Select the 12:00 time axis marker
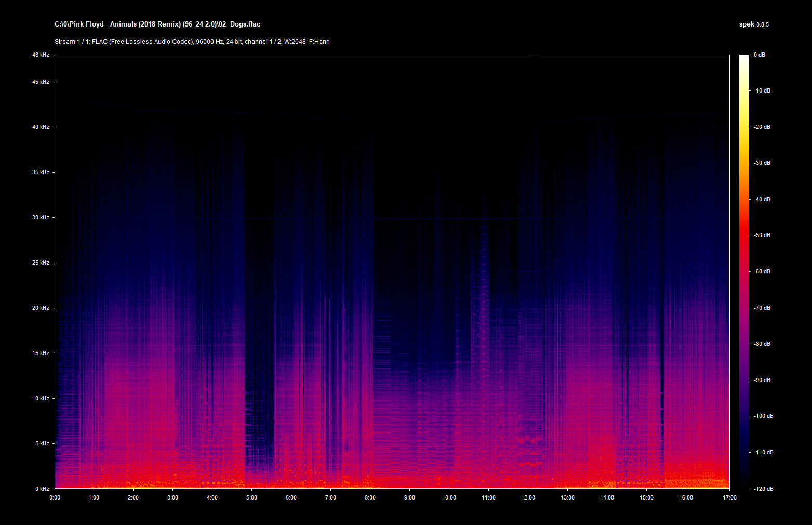Image resolution: width=812 pixels, height=525 pixels. [x=528, y=497]
